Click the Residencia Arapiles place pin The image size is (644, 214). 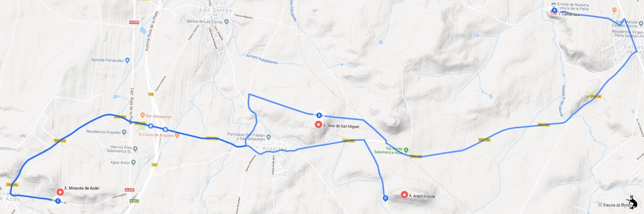pos(124,132)
